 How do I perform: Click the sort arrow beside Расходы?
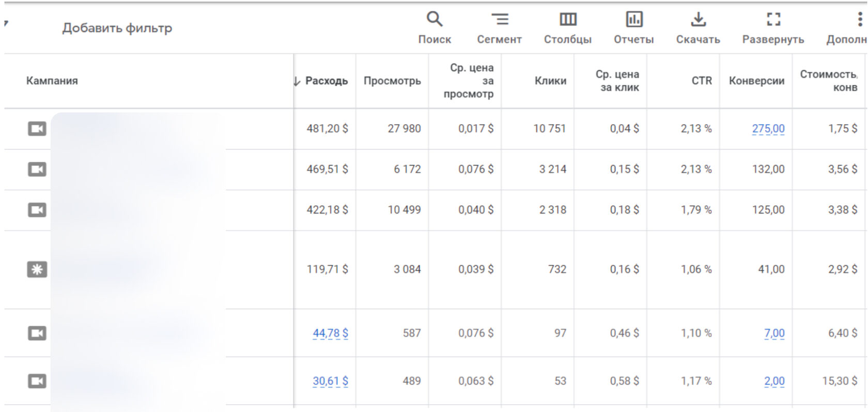297,81
